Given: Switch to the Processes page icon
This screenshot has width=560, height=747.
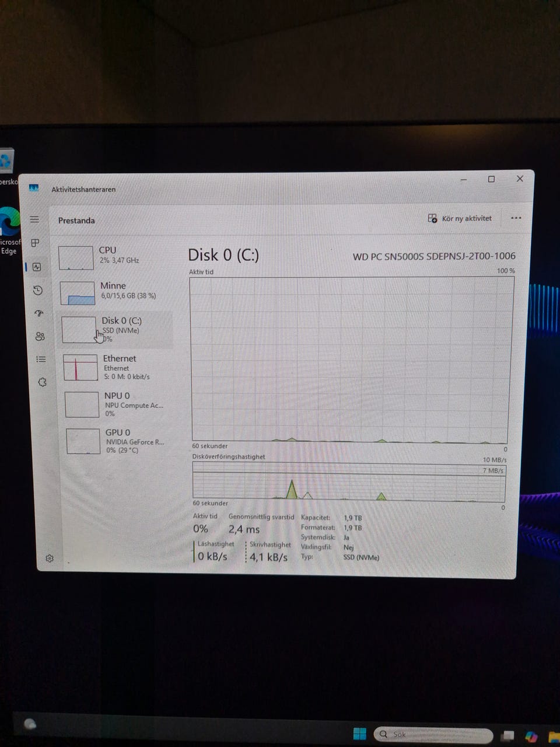Looking at the screenshot, I should [x=36, y=243].
